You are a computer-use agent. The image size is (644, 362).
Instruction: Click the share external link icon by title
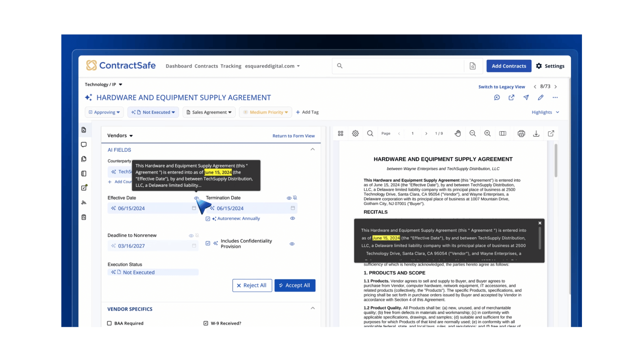click(512, 98)
